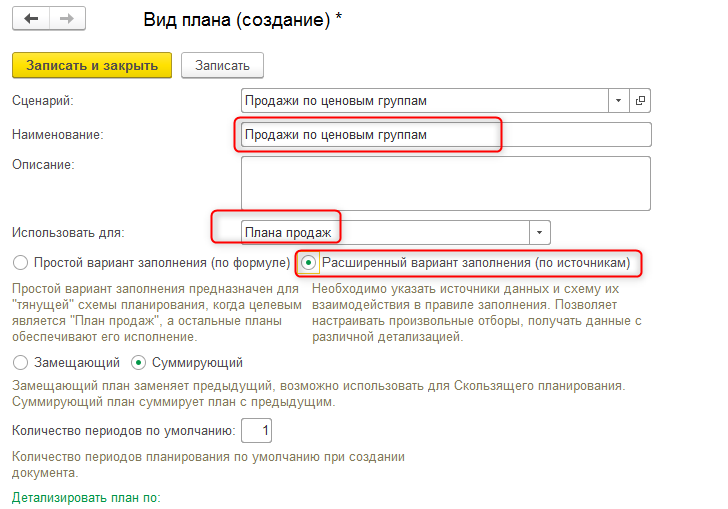Choose the 'Суммирующий' plan option
Image resolution: width=728 pixels, height=509 pixels.
pyautogui.click(x=139, y=363)
